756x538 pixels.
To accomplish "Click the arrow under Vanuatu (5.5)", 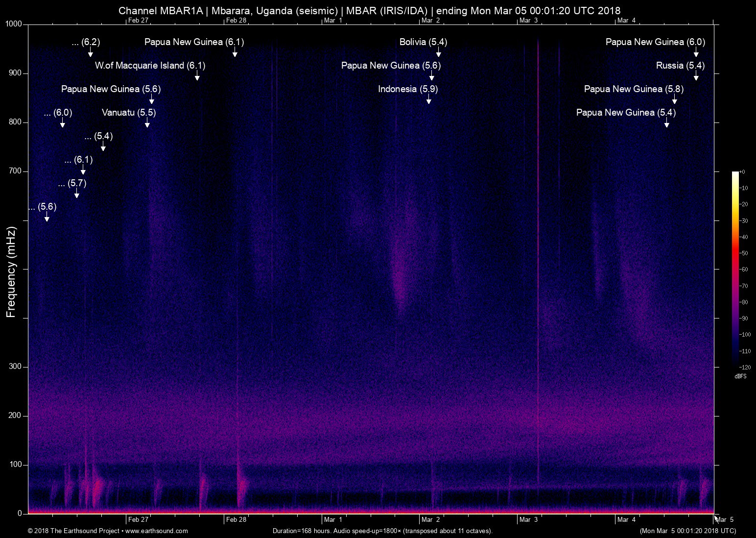I will pos(147,123).
